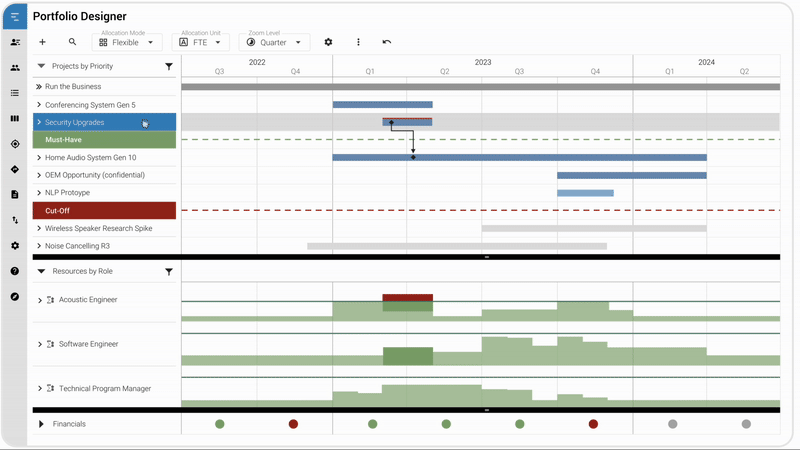Open the Allocation Mode Flexible dropdown
The height and width of the screenshot is (450, 800).
coord(126,43)
